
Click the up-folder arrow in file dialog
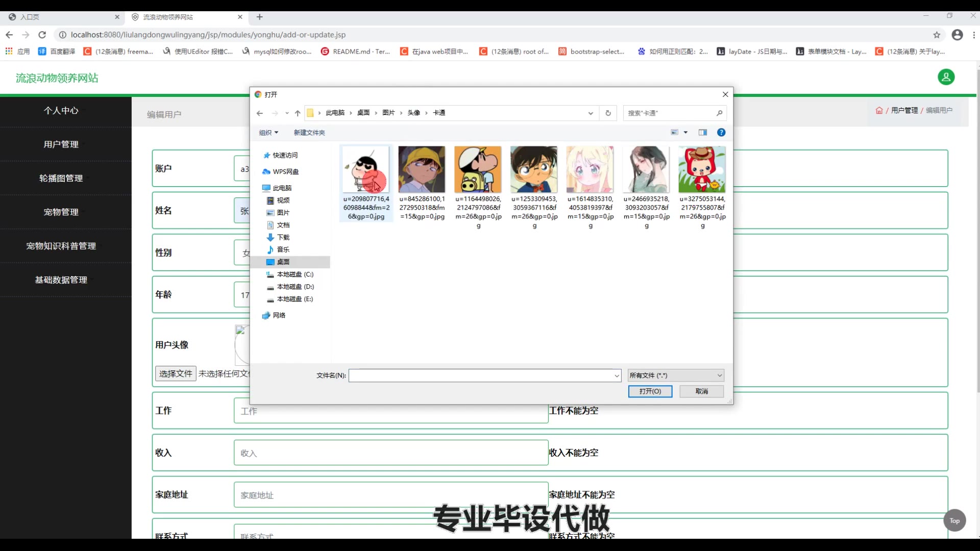[298, 113]
